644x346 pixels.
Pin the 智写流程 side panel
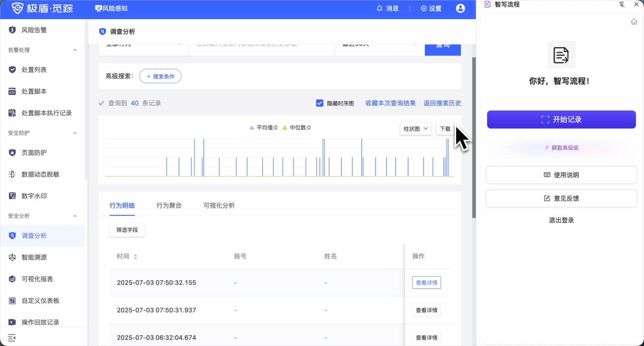[x=622, y=5]
